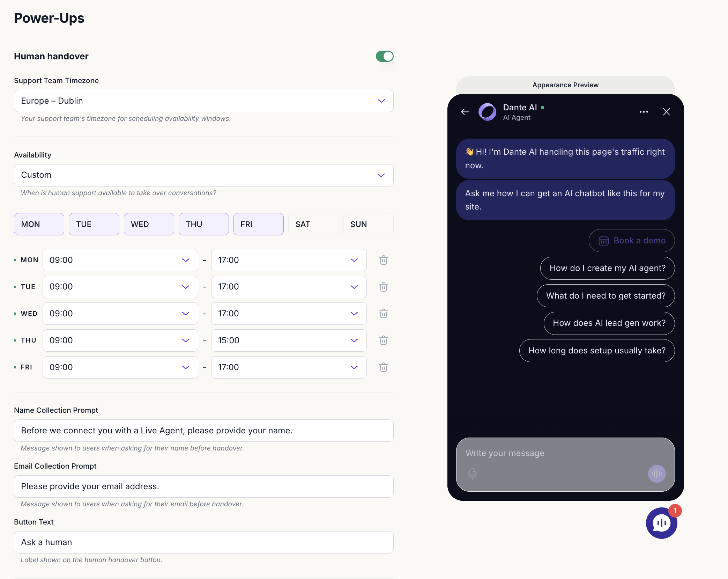This screenshot has height=579, width=728.
Task: Deselect the WED day chip
Action: (x=149, y=224)
